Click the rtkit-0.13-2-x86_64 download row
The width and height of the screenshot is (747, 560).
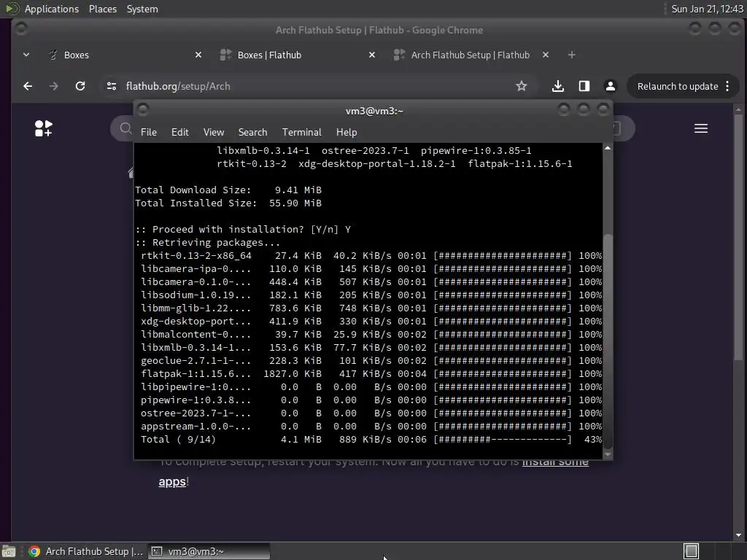[x=371, y=256]
